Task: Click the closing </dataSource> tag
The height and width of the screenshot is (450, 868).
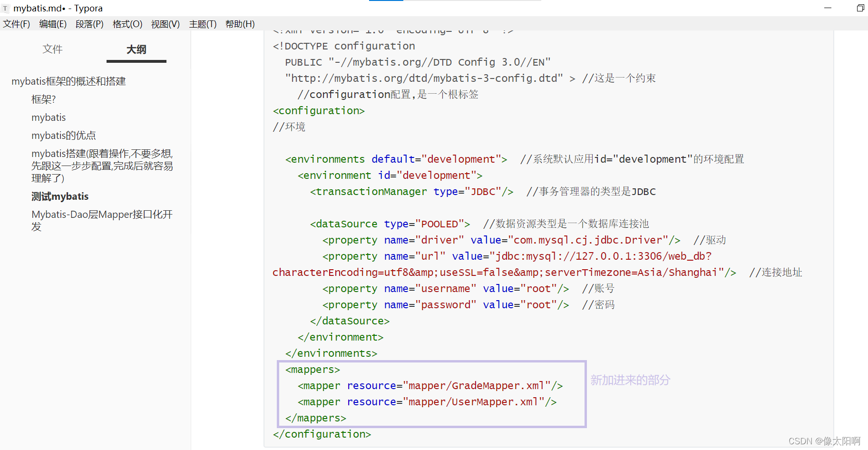Action: pos(350,321)
